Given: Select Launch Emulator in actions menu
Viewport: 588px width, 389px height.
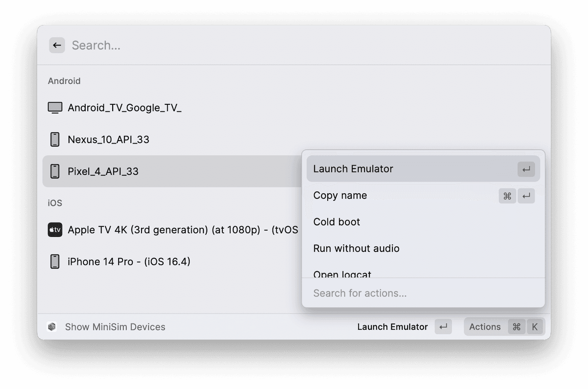Looking at the screenshot, I should [353, 169].
